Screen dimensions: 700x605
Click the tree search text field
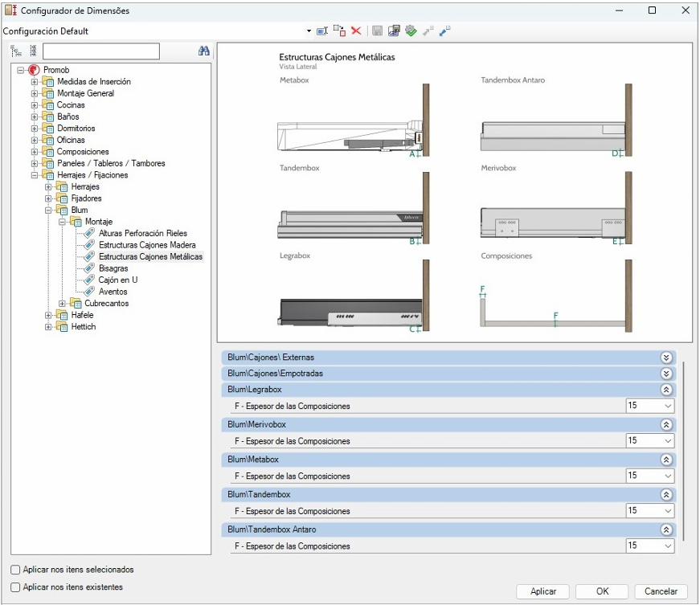pos(100,51)
